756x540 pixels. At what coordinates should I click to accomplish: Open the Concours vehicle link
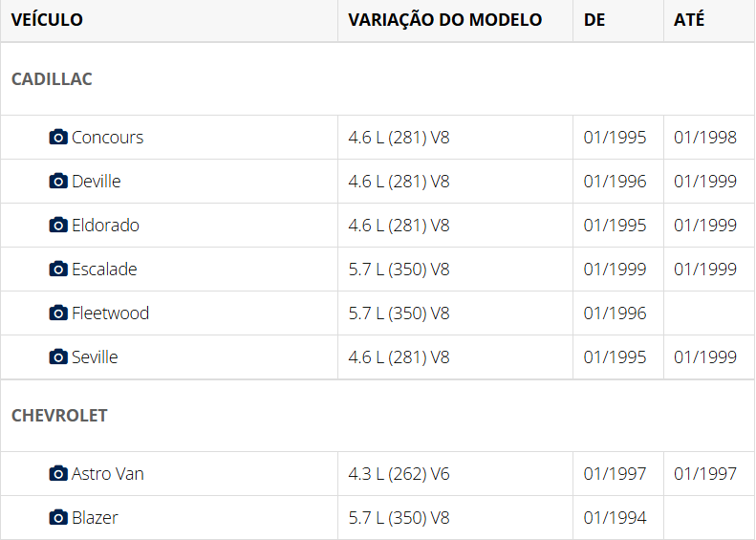[107, 138]
